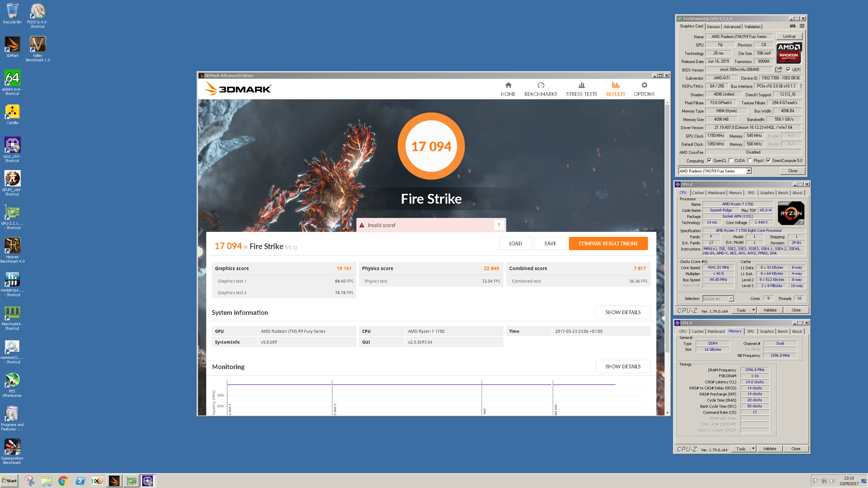Click the 3DMark Home icon
This screenshot has width=868, height=488.
[508, 89]
